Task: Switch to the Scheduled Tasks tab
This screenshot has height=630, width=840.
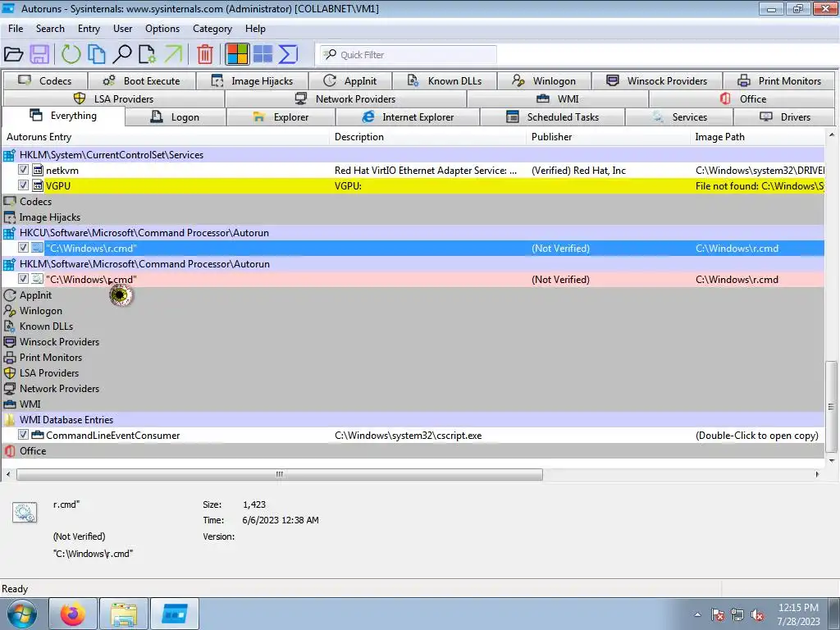Action: (x=552, y=116)
